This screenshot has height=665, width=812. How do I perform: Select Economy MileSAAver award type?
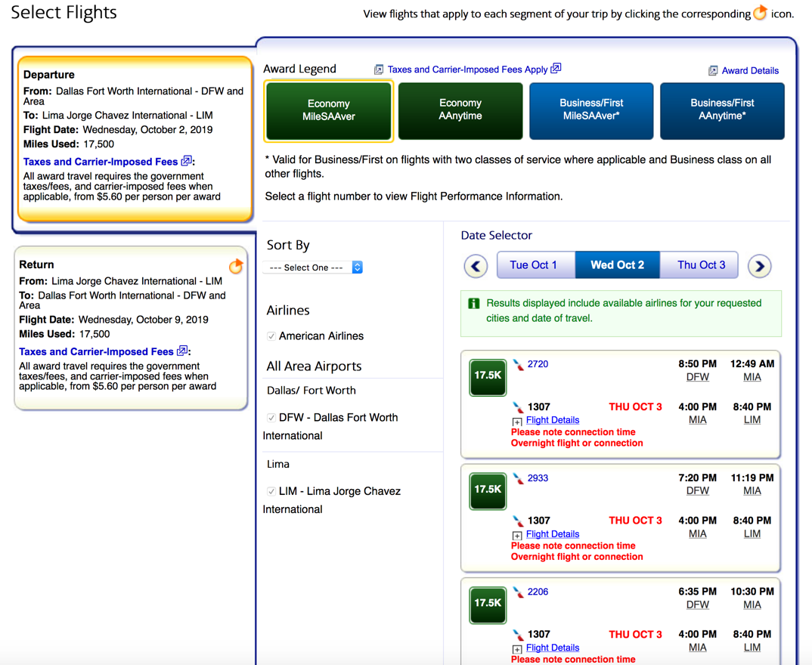point(329,111)
